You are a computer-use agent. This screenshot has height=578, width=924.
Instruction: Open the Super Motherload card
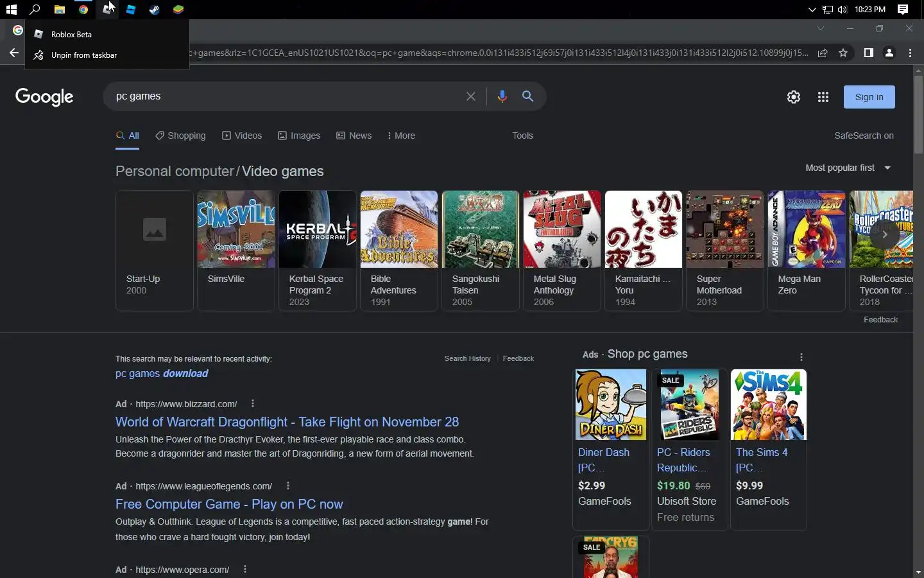pyautogui.click(x=724, y=250)
